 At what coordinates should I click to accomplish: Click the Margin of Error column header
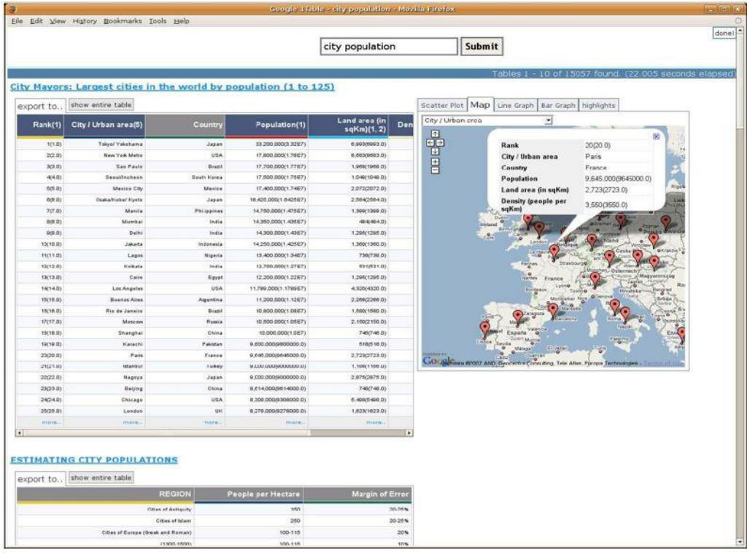point(358,494)
